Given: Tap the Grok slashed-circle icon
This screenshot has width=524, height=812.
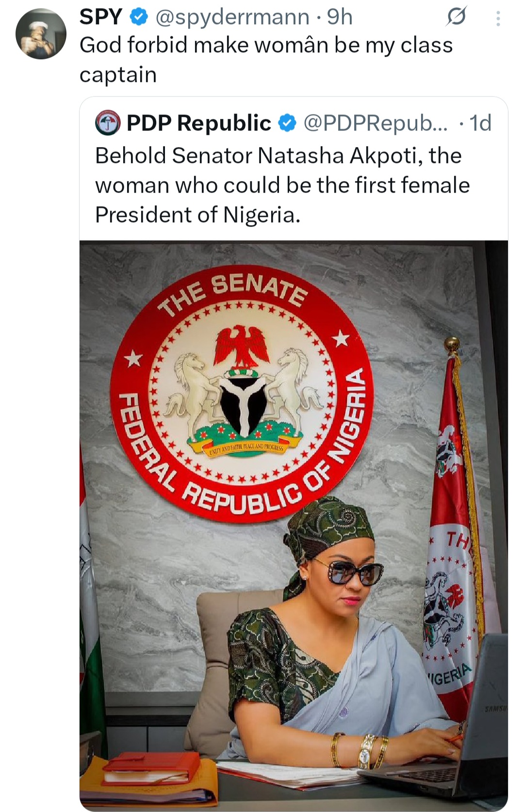Looking at the screenshot, I should click(456, 18).
